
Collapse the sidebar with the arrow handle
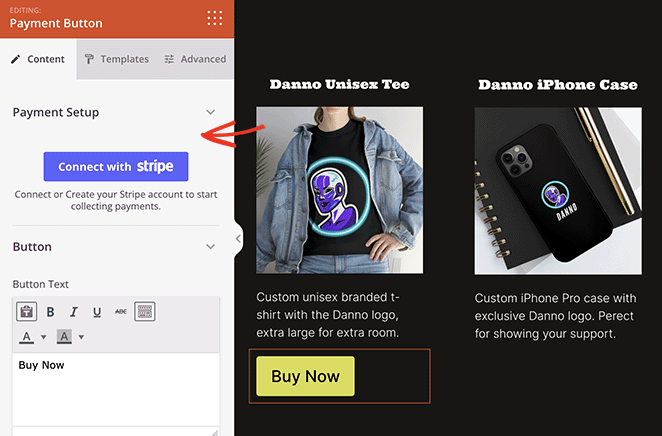pos(238,238)
